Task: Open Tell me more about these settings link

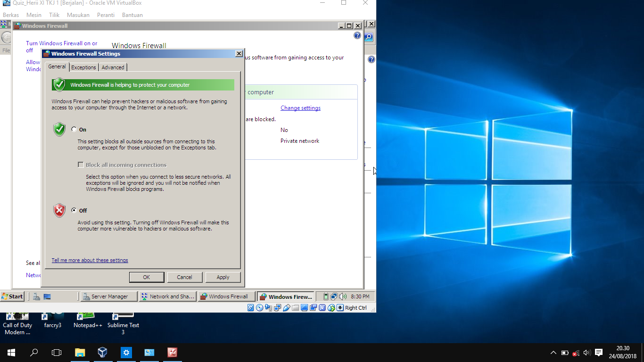Action: click(90, 260)
